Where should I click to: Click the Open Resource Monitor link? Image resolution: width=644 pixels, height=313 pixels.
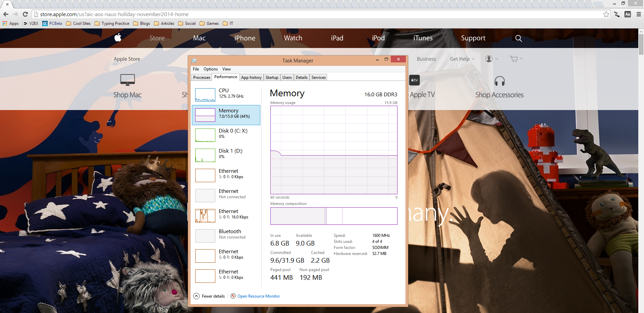258,296
